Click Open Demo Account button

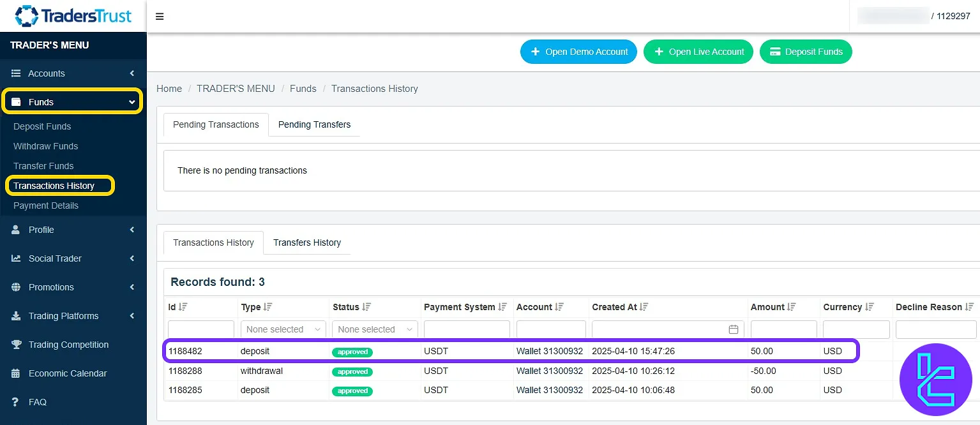[578, 52]
